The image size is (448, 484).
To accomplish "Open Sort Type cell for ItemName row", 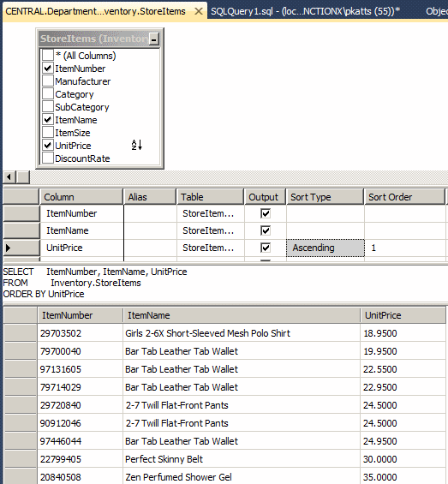I will click(326, 230).
